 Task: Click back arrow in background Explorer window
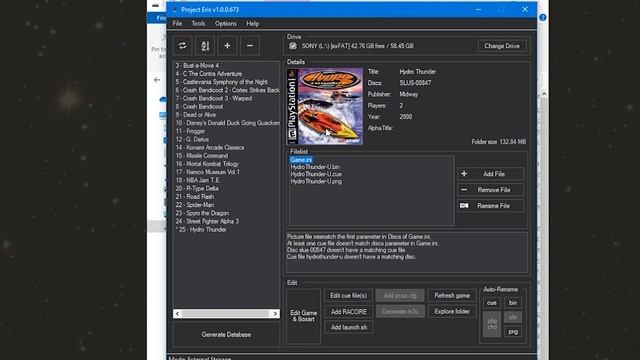(x=157, y=80)
